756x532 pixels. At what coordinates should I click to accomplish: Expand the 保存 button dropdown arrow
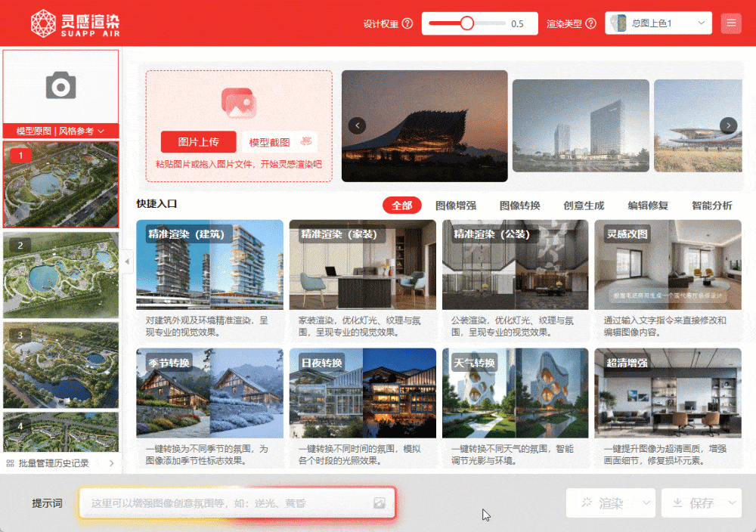pyautogui.click(x=732, y=503)
